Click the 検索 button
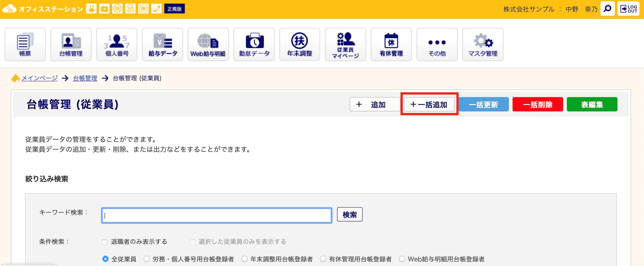The width and height of the screenshot is (644, 266). (350, 214)
